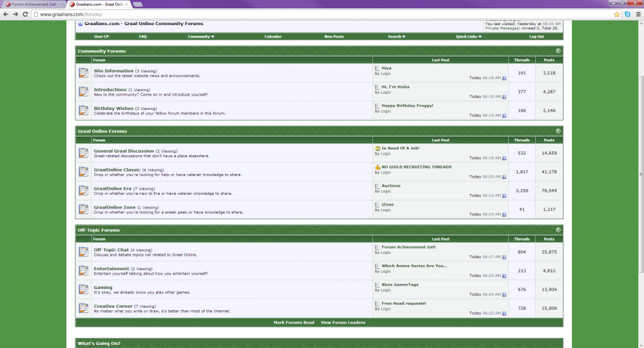Click the Gaming forum status icon
The image size is (644, 348).
pos(84,289)
